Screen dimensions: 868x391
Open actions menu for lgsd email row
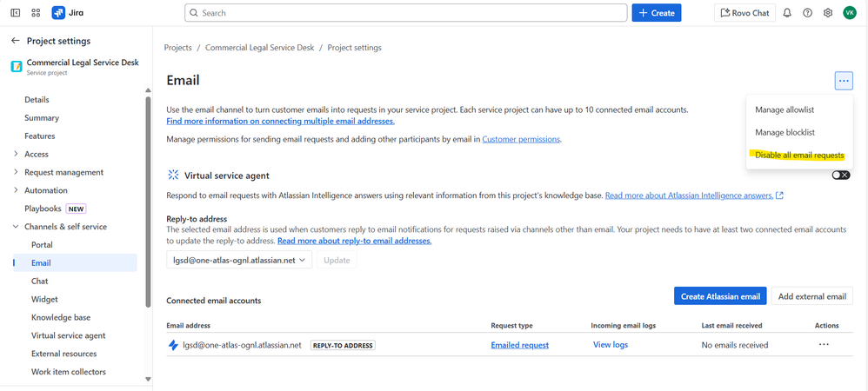(x=823, y=345)
